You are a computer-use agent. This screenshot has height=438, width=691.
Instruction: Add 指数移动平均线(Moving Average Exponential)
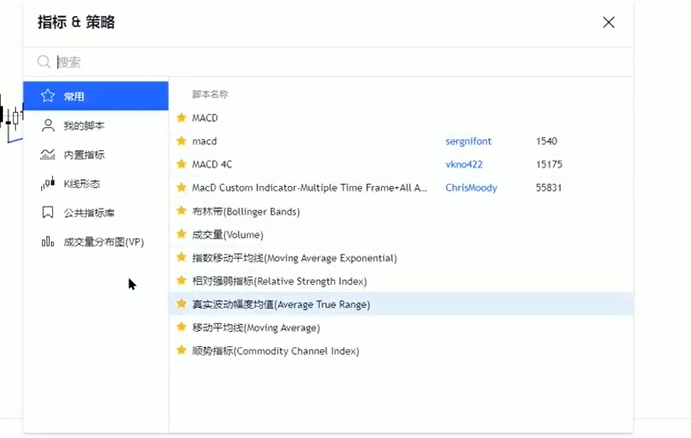[x=294, y=258]
